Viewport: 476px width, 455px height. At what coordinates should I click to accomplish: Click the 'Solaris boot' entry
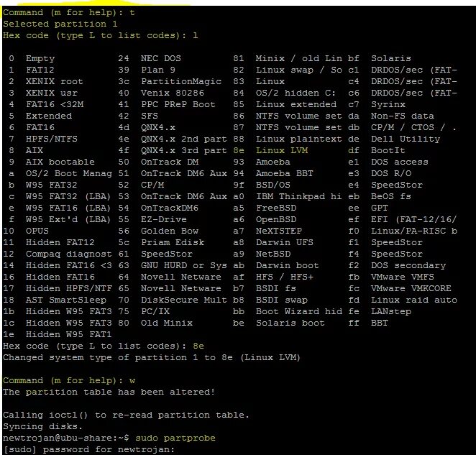click(x=290, y=323)
